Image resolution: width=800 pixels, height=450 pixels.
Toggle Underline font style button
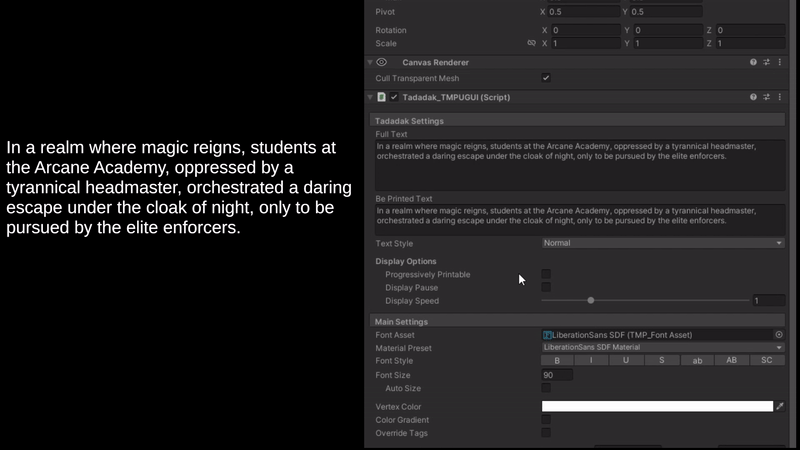click(x=626, y=360)
